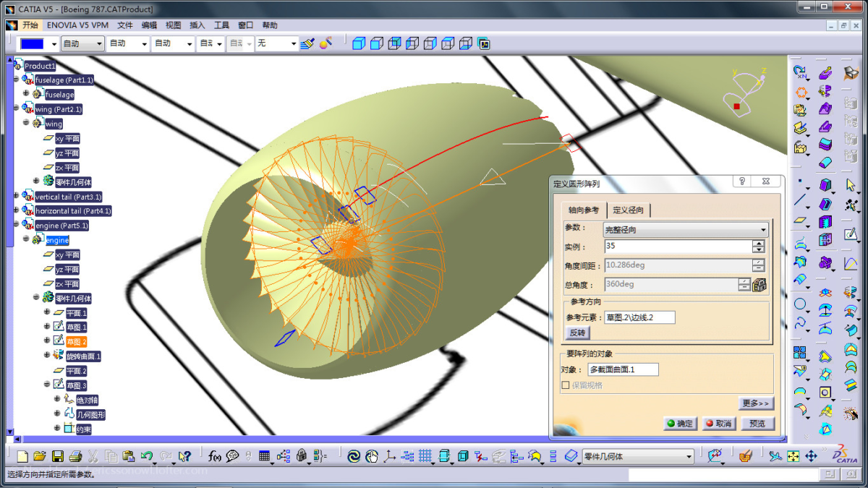Toggle the 保留规格 checkbox

(566, 385)
